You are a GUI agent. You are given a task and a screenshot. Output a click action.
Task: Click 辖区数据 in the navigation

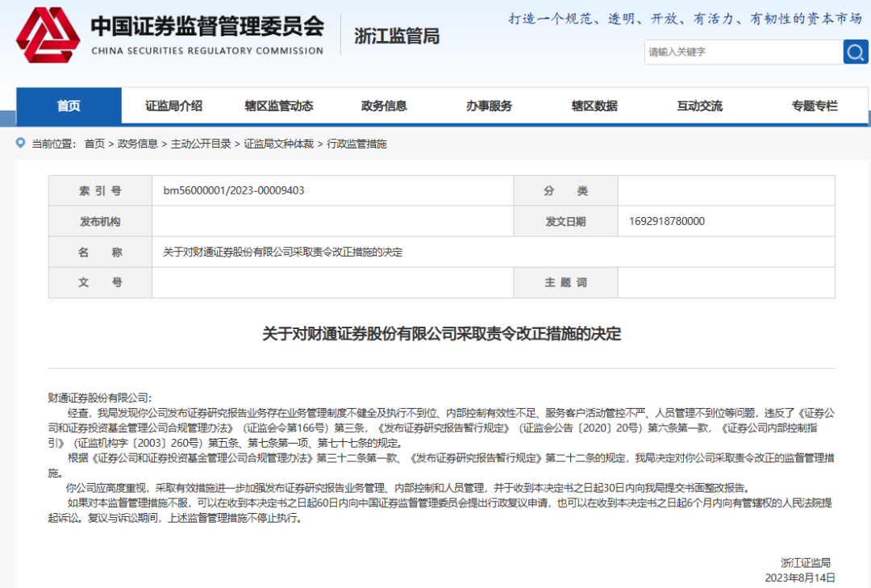point(594,105)
